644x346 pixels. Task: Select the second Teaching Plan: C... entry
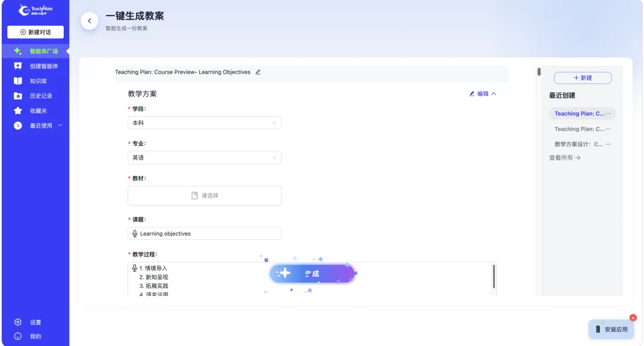point(579,129)
